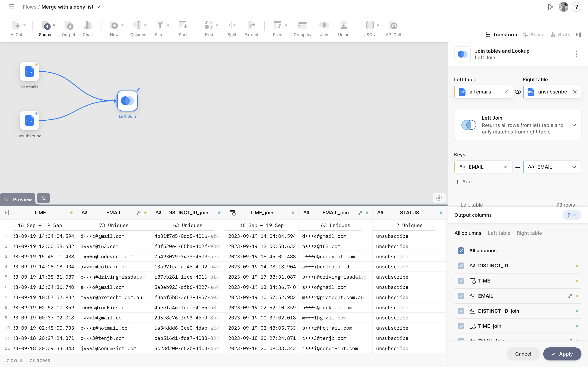Click the Cancel button
This screenshot has height=367, width=588.
click(x=523, y=354)
